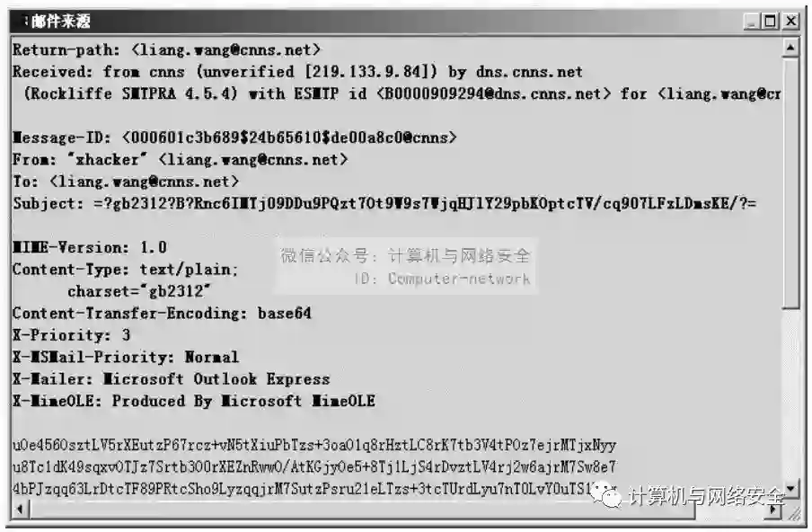Viewport: 812px width, 532px height.
Task: Click the window resize grip corner
Action: pos(793,511)
